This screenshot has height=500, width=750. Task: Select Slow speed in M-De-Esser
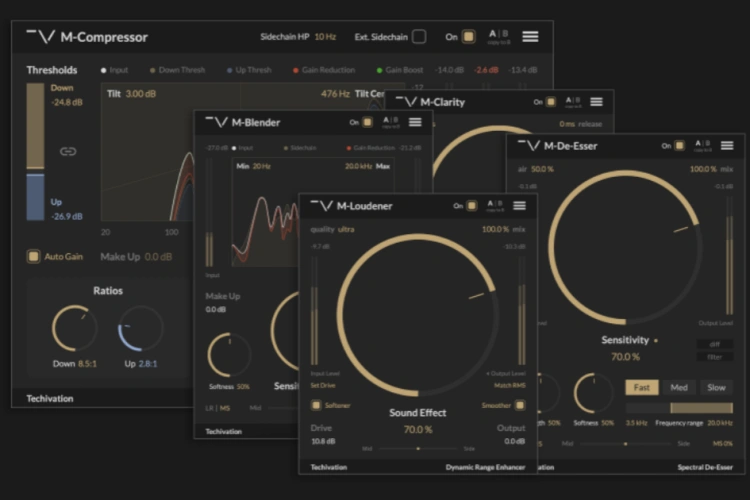tap(716, 388)
